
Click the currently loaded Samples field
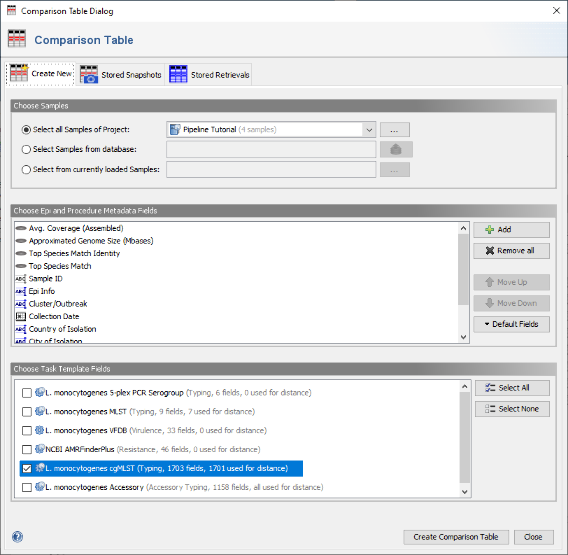tap(271, 170)
